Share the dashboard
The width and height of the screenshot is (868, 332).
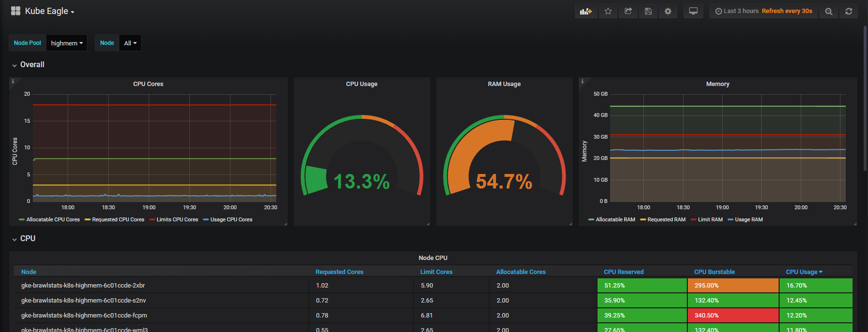[x=628, y=11]
